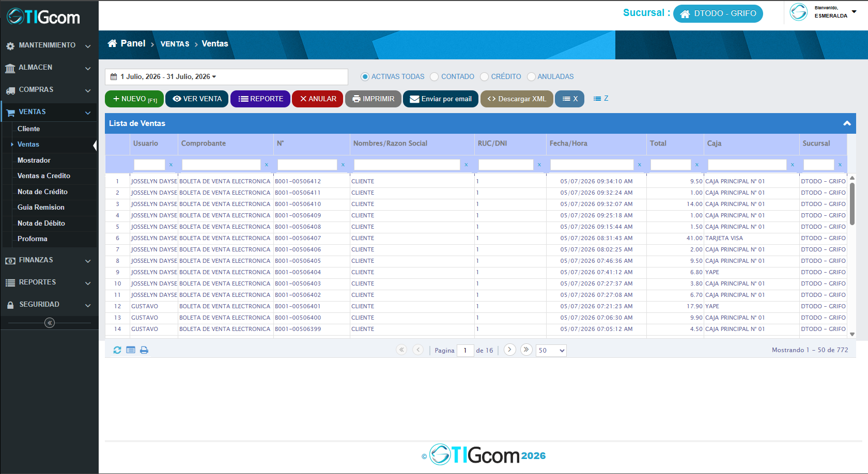Clear the Caja filter with x
Screen dimensions: 868x474
[x=793, y=165]
